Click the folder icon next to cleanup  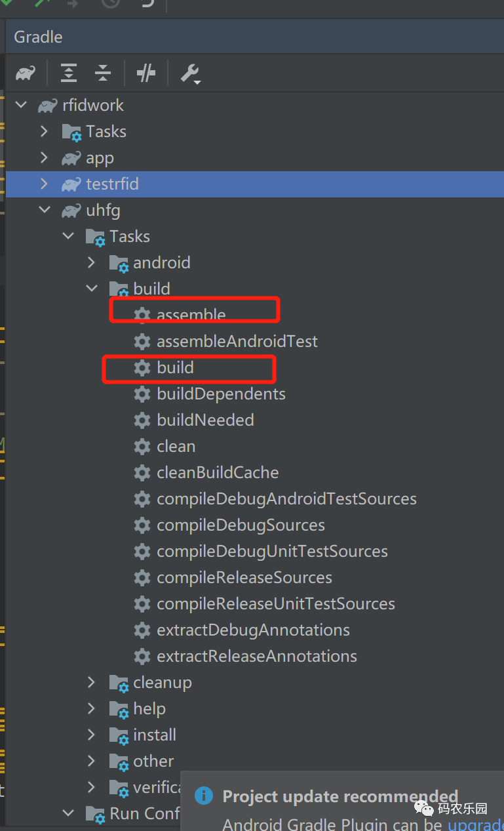(x=119, y=683)
